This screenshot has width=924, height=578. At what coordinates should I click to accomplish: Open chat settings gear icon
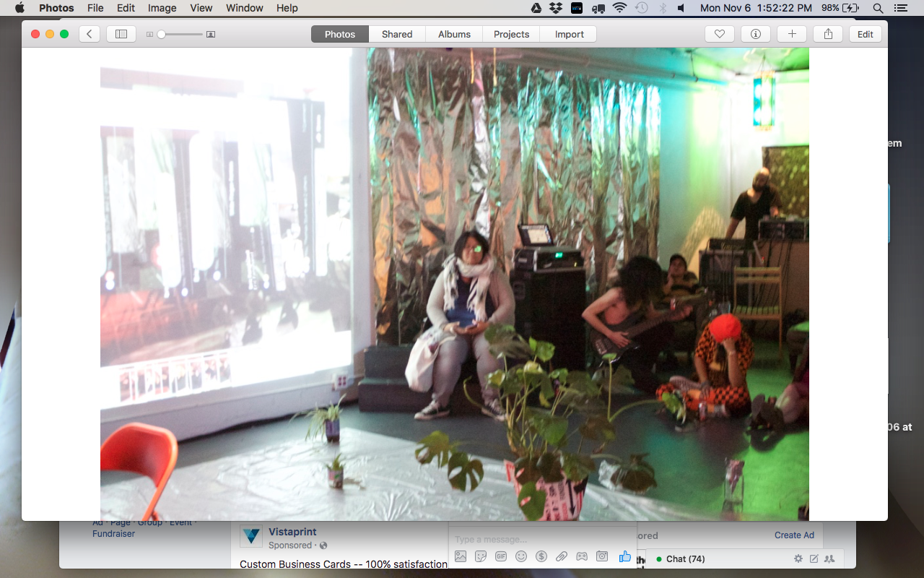point(798,558)
